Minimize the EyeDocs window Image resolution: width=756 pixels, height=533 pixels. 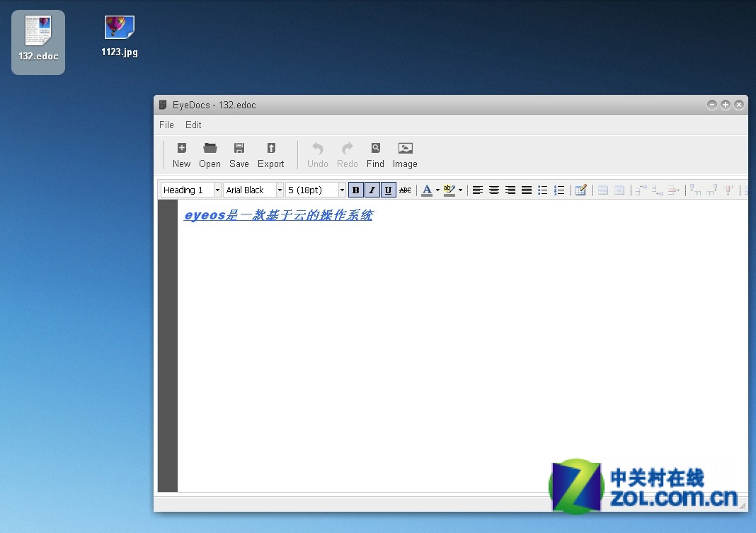(x=711, y=105)
